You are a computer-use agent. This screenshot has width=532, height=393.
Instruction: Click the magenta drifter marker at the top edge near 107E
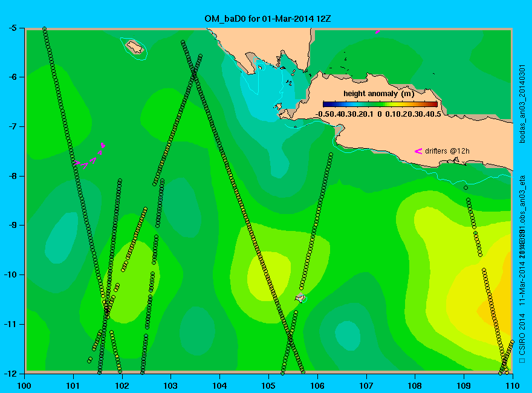(x=378, y=32)
